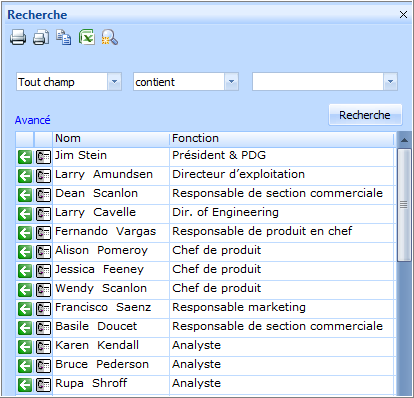Select the name 'Larry Cavelle'
The height and width of the screenshot is (398, 414).
(95, 212)
